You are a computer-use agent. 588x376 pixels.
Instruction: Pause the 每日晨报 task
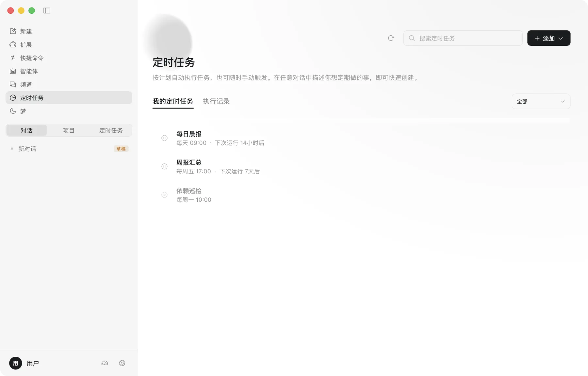[x=164, y=138]
